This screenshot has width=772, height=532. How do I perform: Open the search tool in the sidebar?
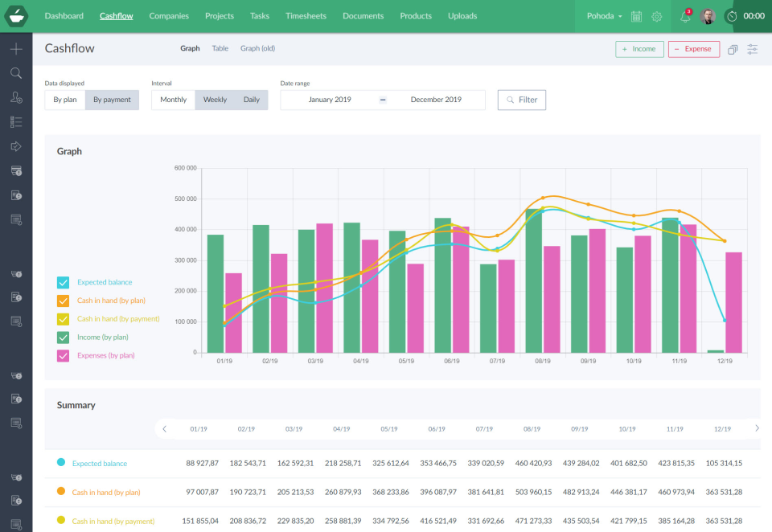coord(16,72)
